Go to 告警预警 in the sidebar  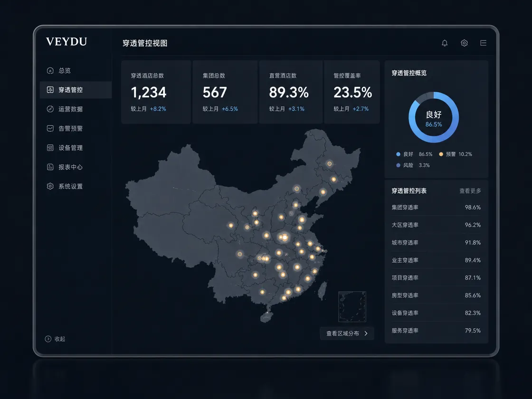click(x=76, y=128)
